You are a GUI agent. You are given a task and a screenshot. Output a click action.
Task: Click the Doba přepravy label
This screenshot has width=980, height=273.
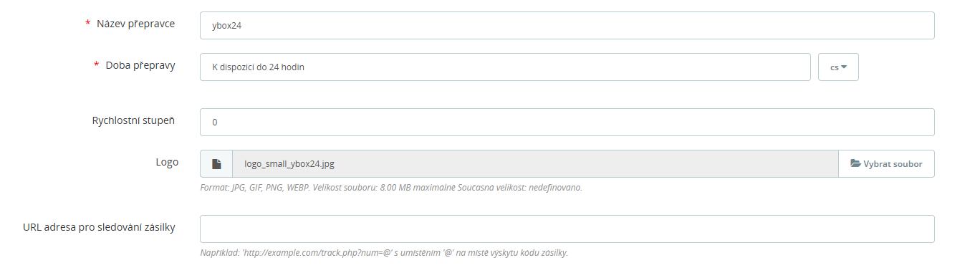click(140, 65)
